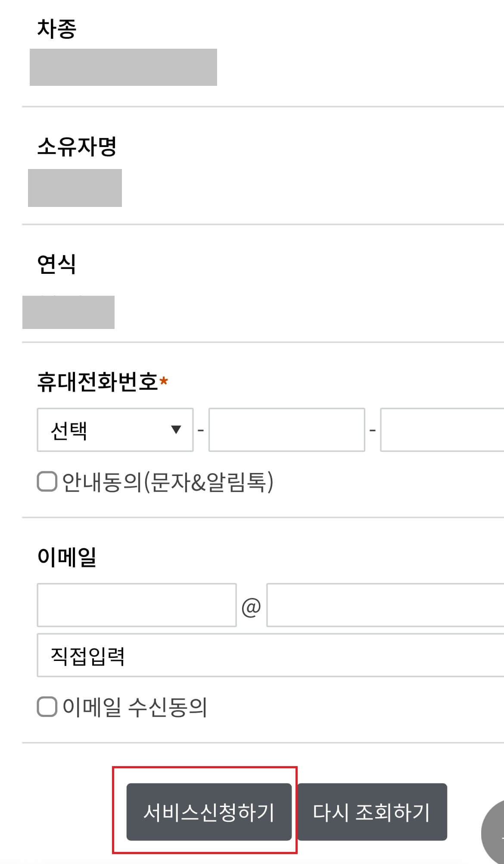Select the masked 차종 value box
The height and width of the screenshot is (864, 504).
(x=124, y=67)
